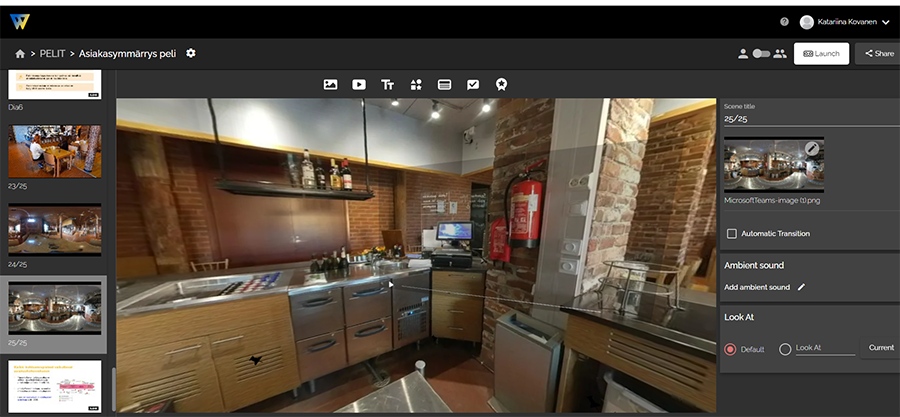The width and height of the screenshot is (900, 417).
Task: Enable the Automatic Transition checkbox
Action: (x=732, y=234)
